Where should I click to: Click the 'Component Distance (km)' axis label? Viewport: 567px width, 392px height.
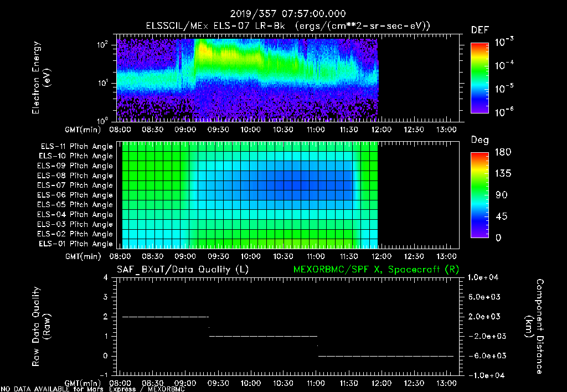pyautogui.click(x=534, y=327)
